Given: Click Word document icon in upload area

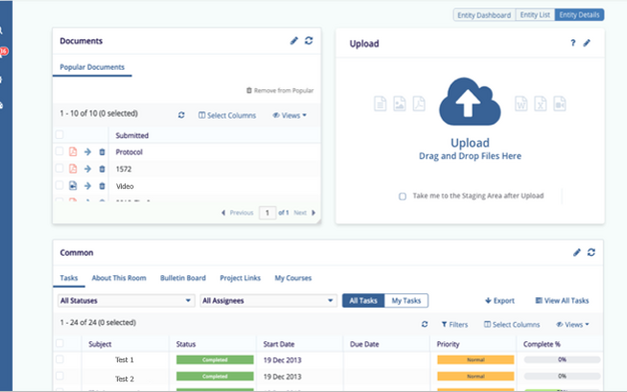Looking at the screenshot, I should coord(521,104).
